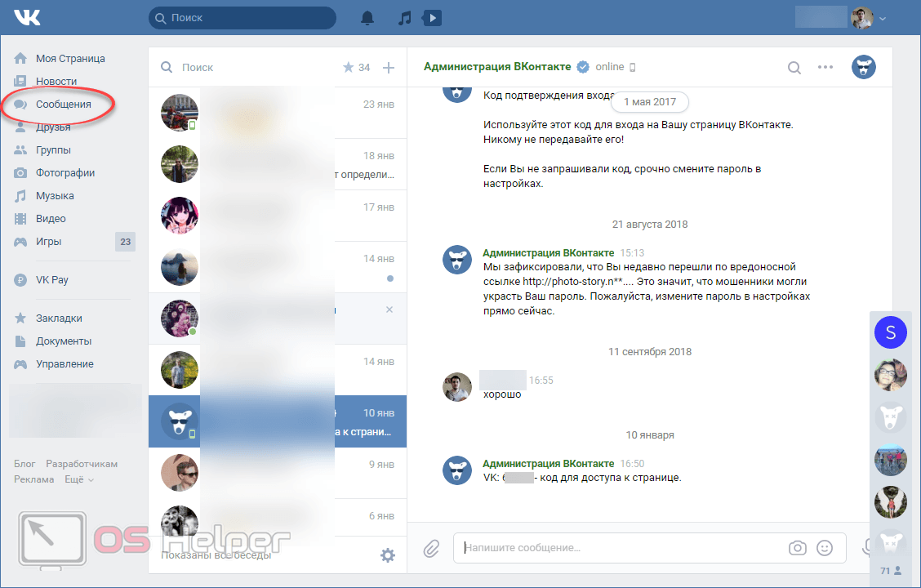Go to Музыка in the left sidebar
The height and width of the screenshot is (588, 921).
click(x=55, y=196)
